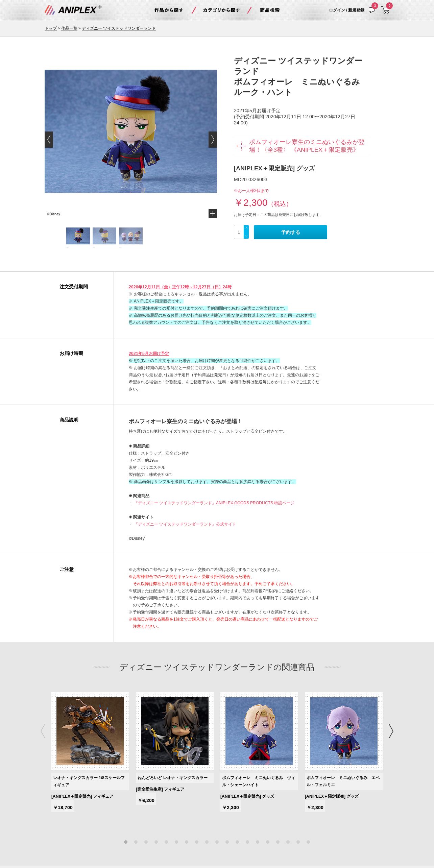The height and width of the screenshot is (868, 434).
Task: Open ディズニー ツイステッドワンダーランド breadcrumb
Action: 119,28
